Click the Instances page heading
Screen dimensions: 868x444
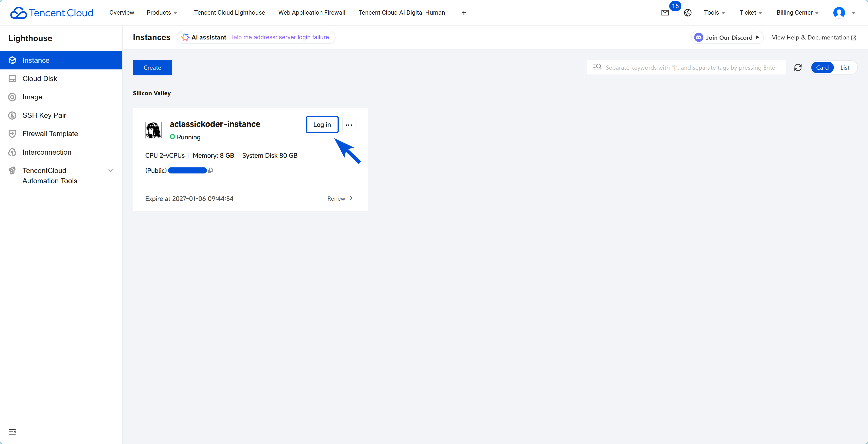(x=152, y=37)
